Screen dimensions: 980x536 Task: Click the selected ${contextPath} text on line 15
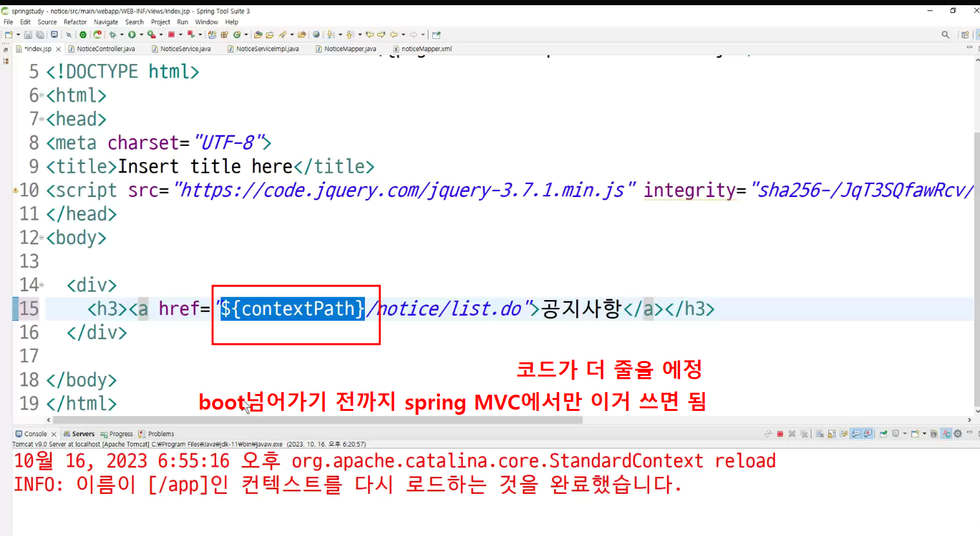click(292, 309)
